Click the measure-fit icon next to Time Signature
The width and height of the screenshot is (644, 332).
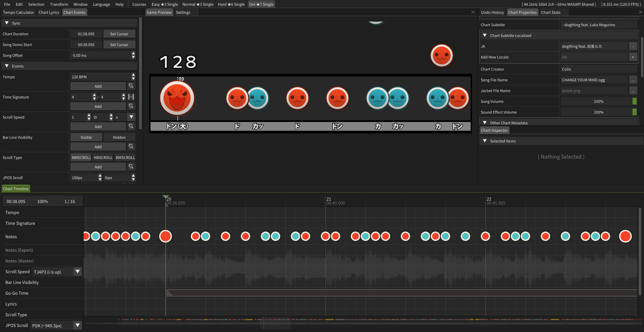click(x=131, y=97)
